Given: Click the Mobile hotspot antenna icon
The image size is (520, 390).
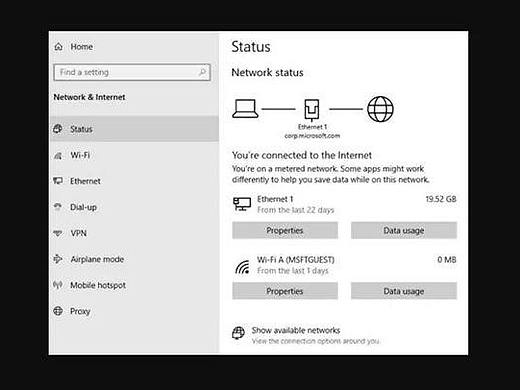Looking at the screenshot, I should 58,285.
